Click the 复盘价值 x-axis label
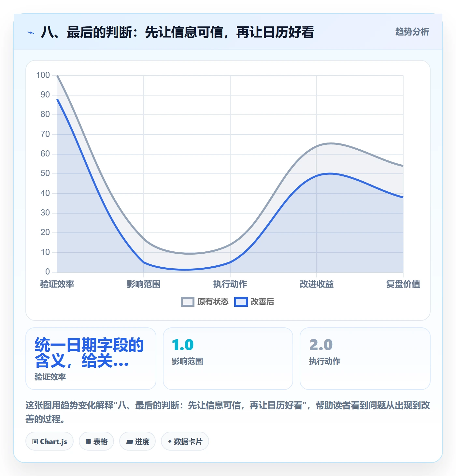 point(403,284)
